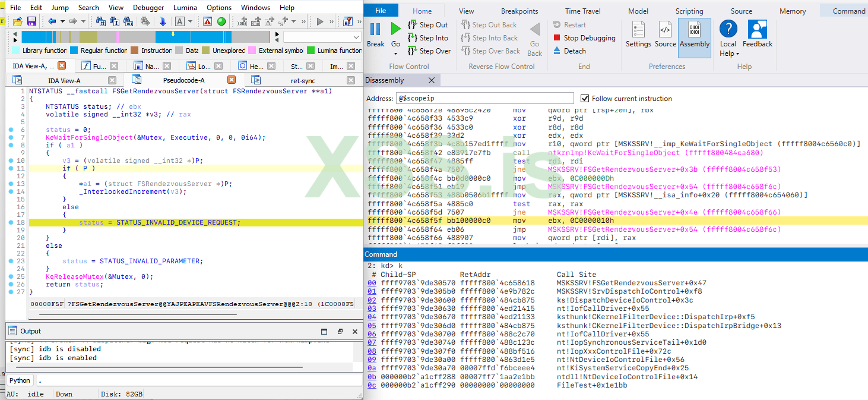Click stack frame 01 link
The width and height of the screenshot is (868, 400).
coord(372,291)
